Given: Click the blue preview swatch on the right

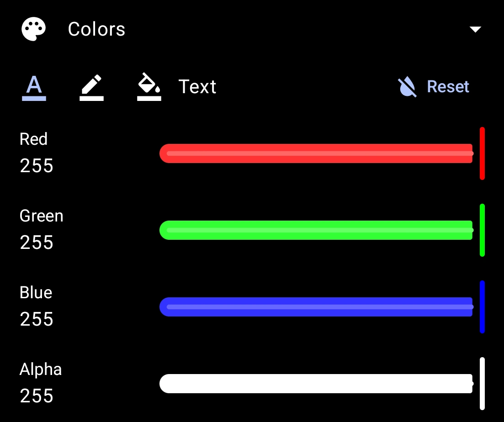Looking at the screenshot, I should pyautogui.click(x=483, y=306).
